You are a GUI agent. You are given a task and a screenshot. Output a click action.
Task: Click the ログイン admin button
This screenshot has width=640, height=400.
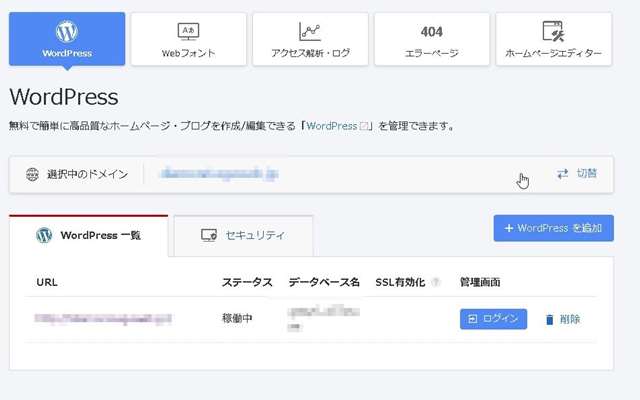[x=493, y=319]
